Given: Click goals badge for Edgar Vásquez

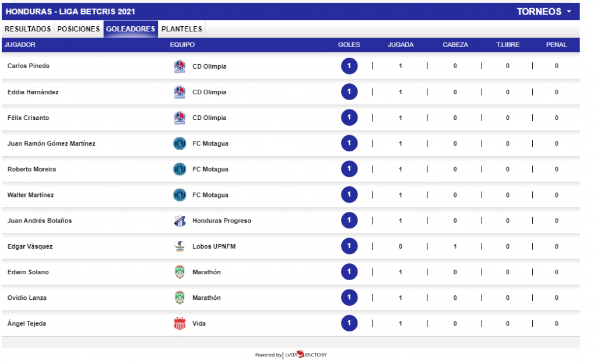Looking at the screenshot, I should (x=349, y=246).
